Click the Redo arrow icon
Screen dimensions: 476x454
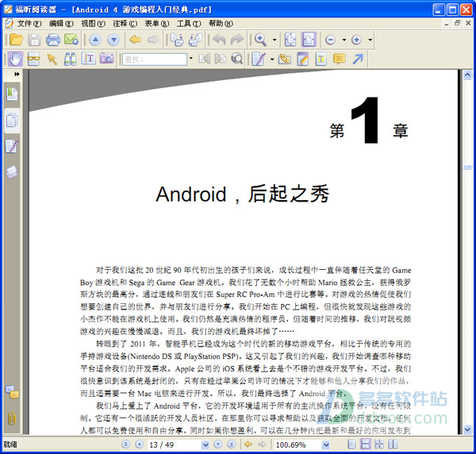click(237, 40)
